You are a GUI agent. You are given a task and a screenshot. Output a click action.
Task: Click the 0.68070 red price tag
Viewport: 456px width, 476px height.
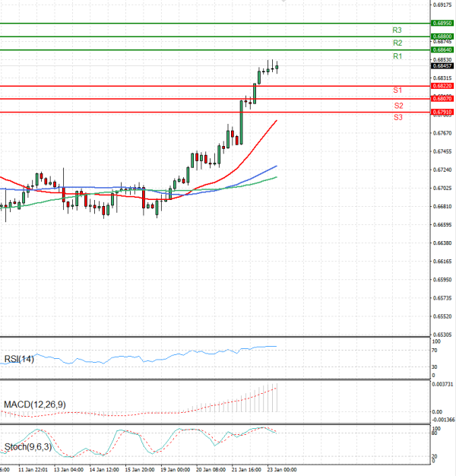click(x=443, y=99)
